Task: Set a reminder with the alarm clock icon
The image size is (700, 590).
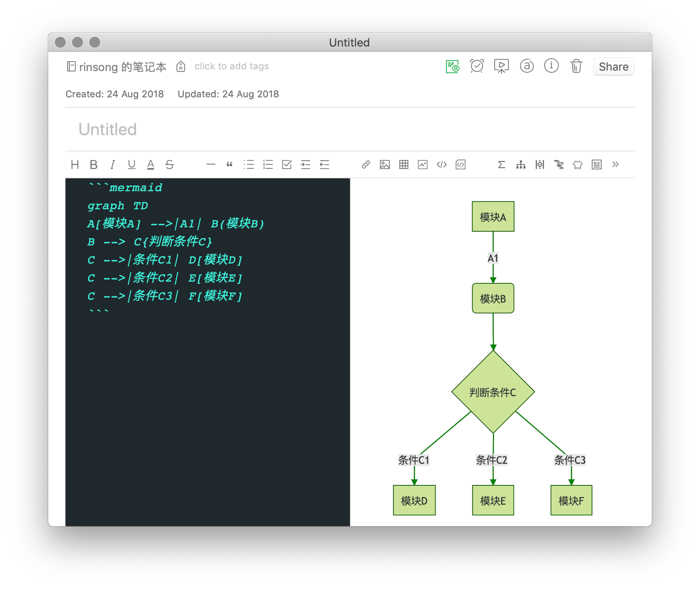Action: (477, 66)
